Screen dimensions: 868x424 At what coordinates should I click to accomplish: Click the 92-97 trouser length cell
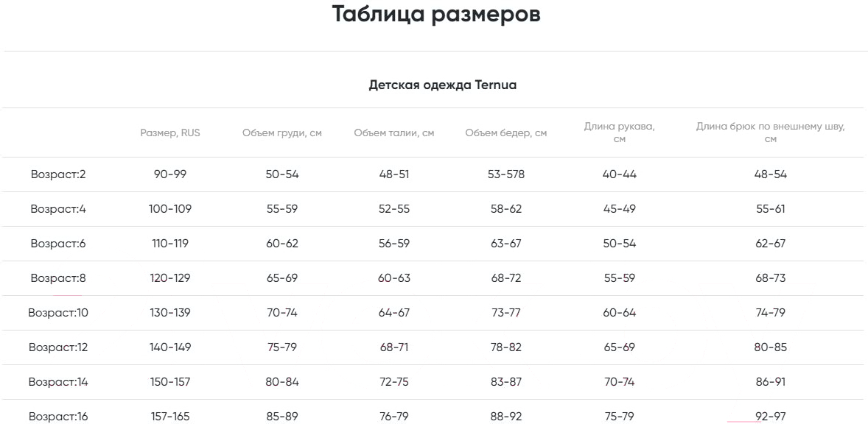pyautogui.click(x=771, y=416)
